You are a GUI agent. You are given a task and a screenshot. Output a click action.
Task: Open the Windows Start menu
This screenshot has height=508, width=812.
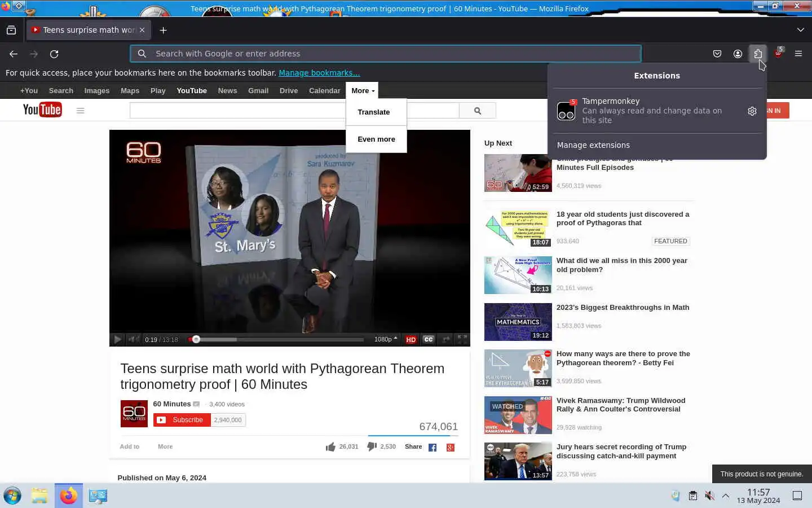(x=12, y=496)
